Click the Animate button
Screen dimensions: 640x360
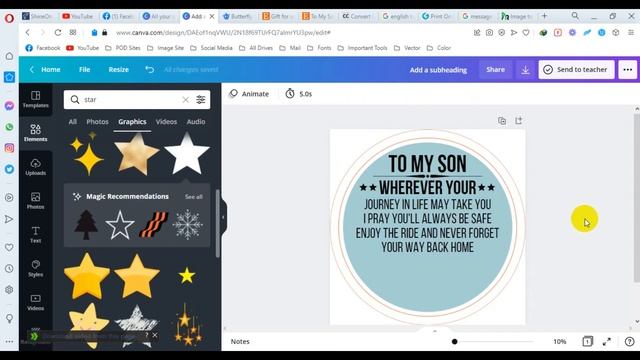[x=249, y=94]
